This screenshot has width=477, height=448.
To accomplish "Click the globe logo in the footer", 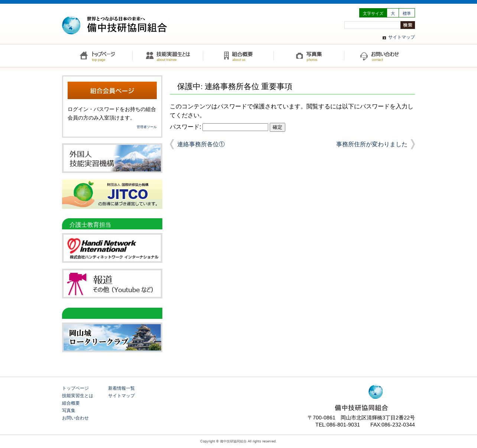I will [x=376, y=392].
